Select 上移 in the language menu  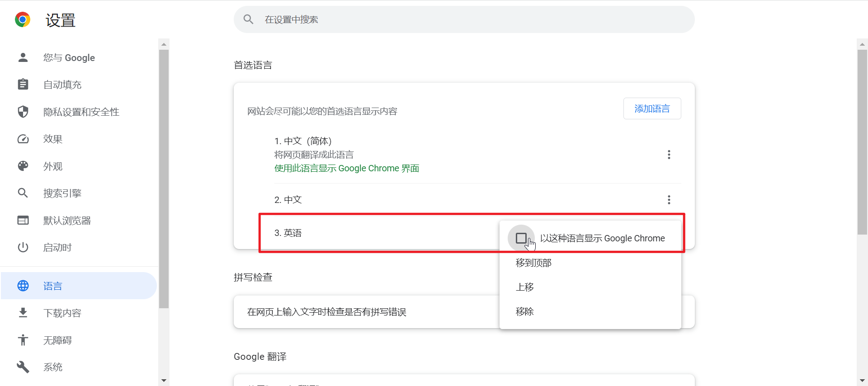[x=590, y=287]
